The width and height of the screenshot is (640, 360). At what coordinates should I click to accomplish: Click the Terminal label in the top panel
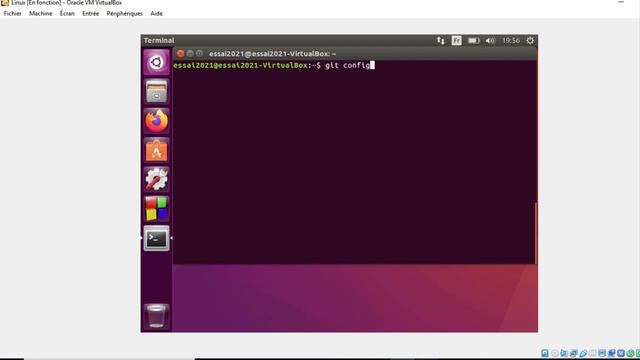[x=159, y=40]
